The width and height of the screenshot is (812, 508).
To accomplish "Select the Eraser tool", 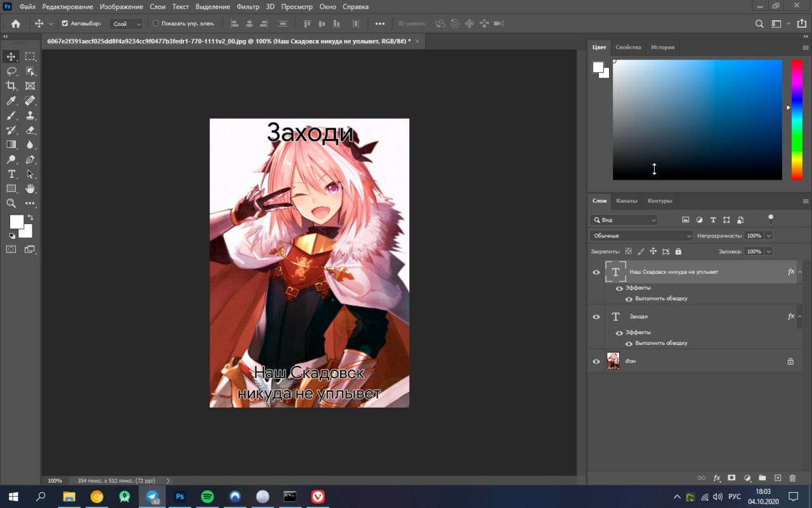I will [x=30, y=130].
